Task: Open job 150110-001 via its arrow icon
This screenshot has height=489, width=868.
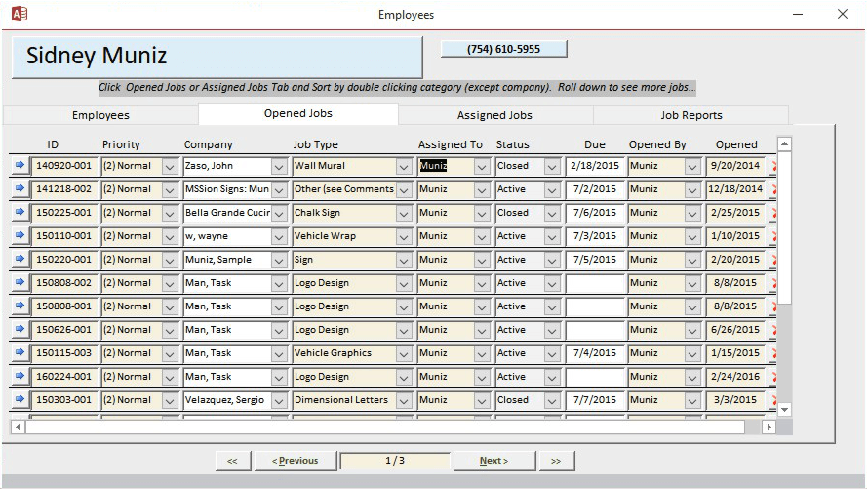Action: click(20, 236)
